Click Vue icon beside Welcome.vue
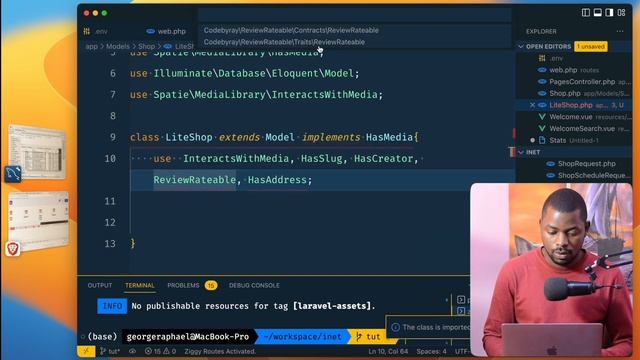 coord(542,117)
